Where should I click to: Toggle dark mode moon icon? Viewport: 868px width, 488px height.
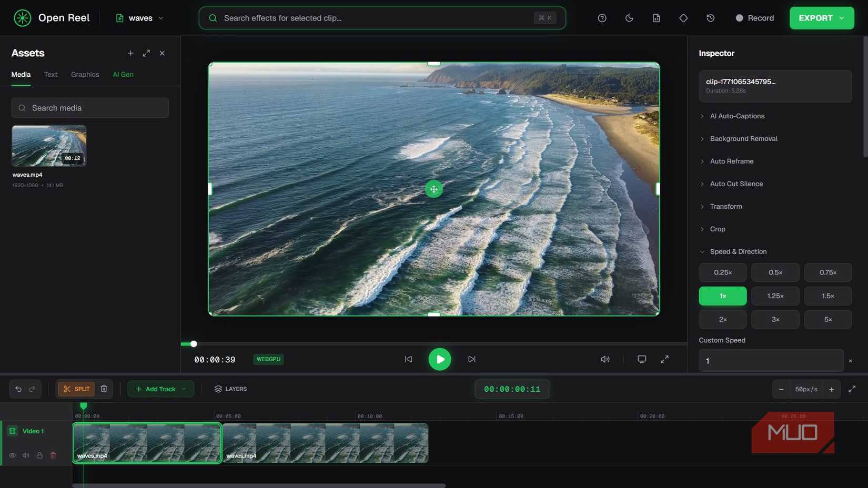coord(629,18)
